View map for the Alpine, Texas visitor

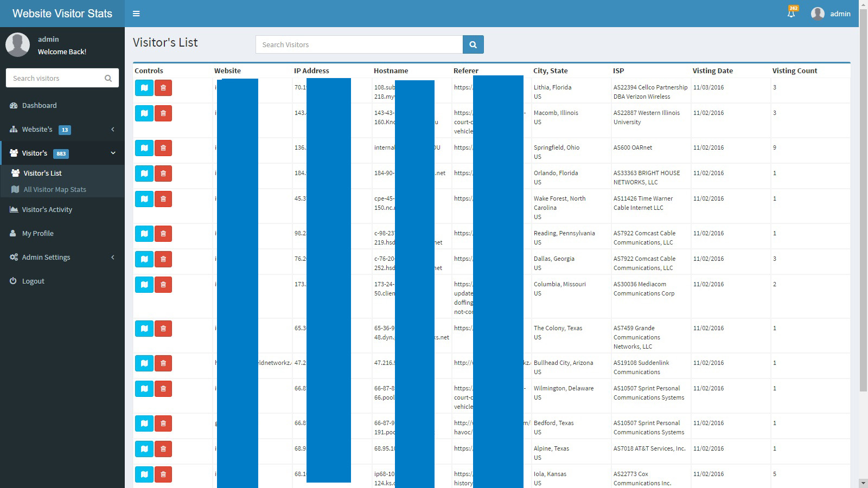coord(144,448)
